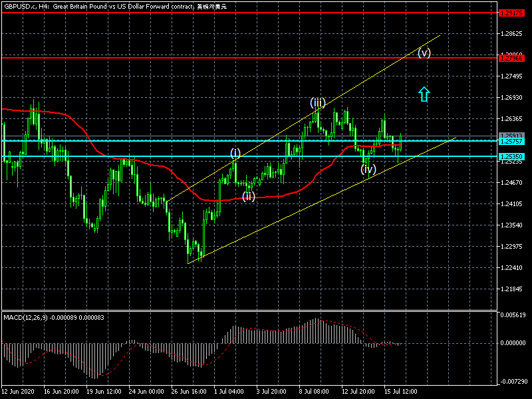532x399 pixels.
Task: Click the 1.21845 price scale value
Action: [512, 289]
